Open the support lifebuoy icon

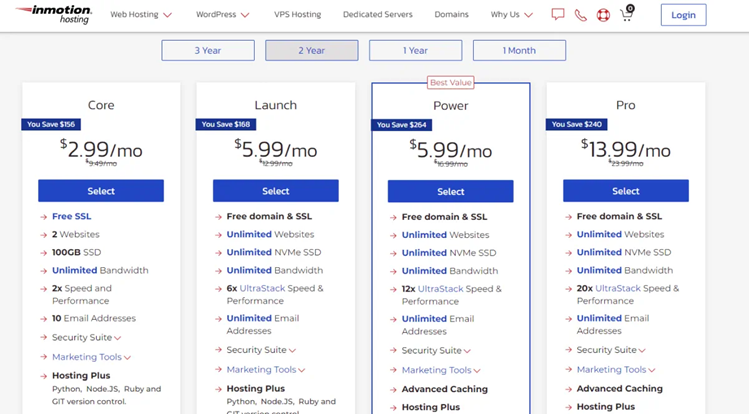pos(603,15)
